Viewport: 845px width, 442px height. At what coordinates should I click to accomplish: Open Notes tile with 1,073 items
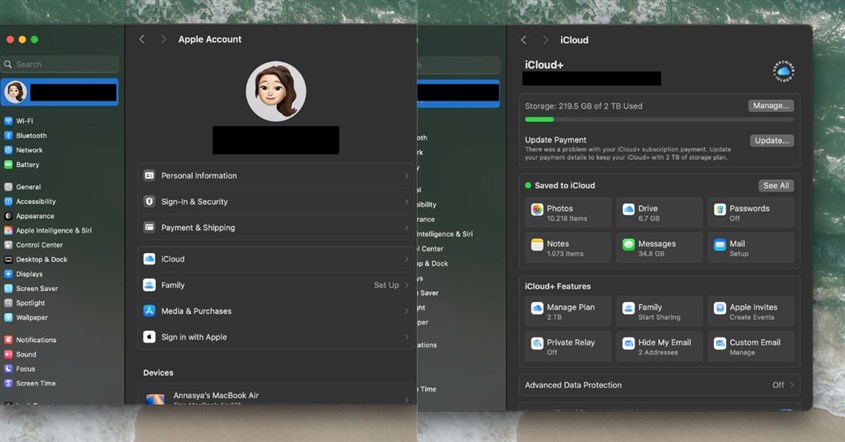coord(568,248)
